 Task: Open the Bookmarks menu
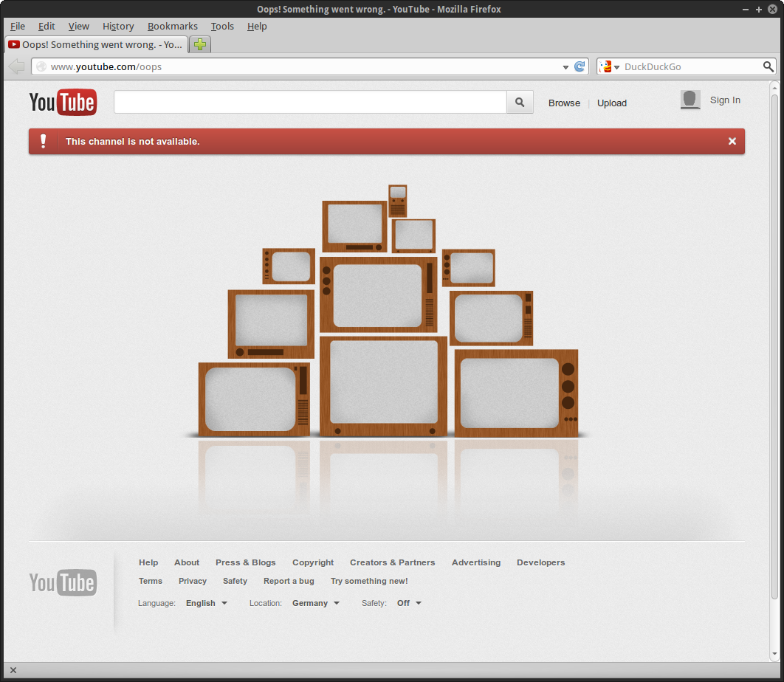[x=172, y=26]
